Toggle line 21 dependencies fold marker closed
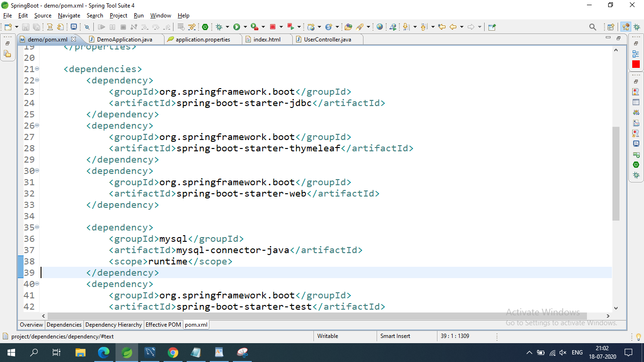 (x=37, y=69)
